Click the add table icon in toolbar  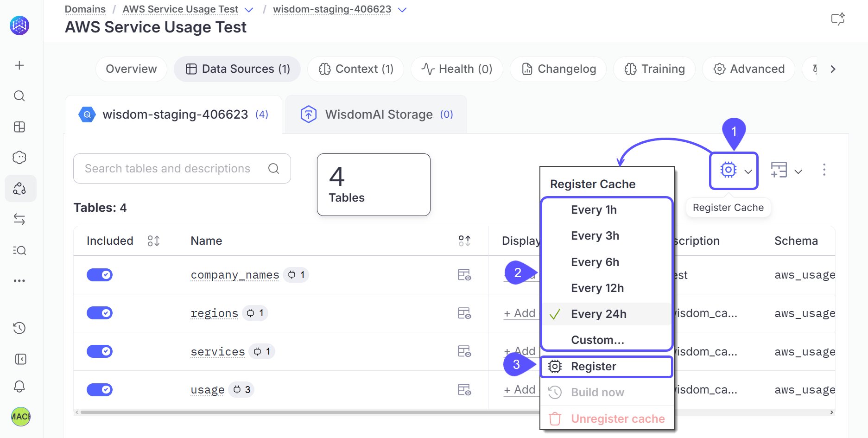(x=779, y=170)
